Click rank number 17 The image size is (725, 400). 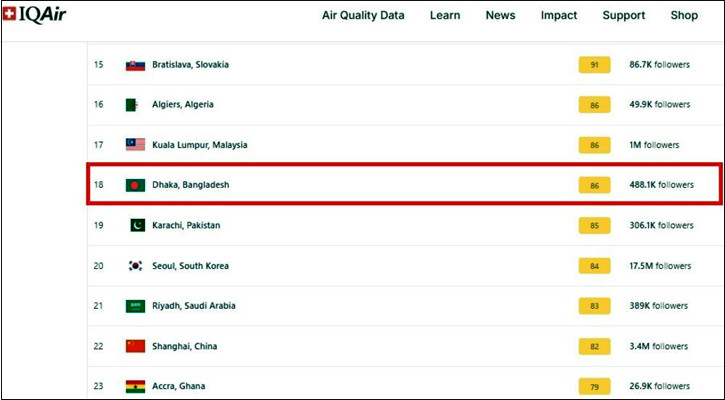(98, 145)
